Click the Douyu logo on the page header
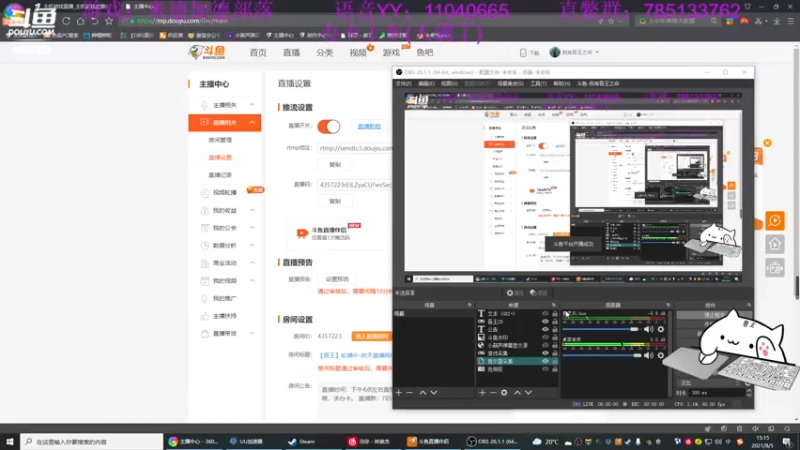Viewport: 800px width, 450px height. [x=207, y=52]
